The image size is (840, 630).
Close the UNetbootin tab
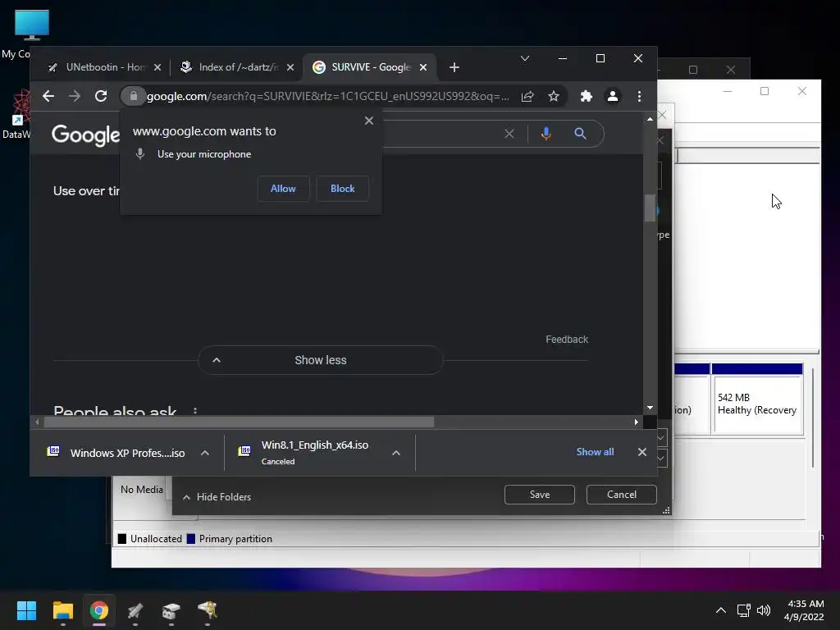pos(157,67)
